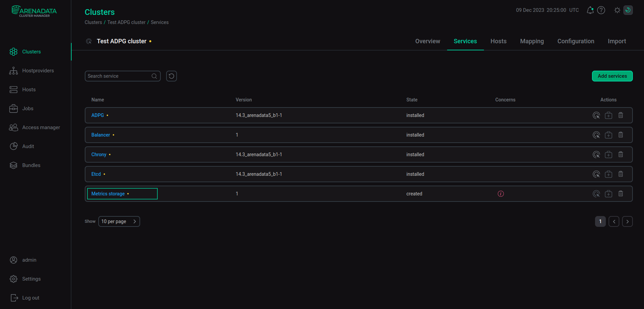Click the Clusters breadcrumb link
644x309 pixels.
click(x=93, y=22)
